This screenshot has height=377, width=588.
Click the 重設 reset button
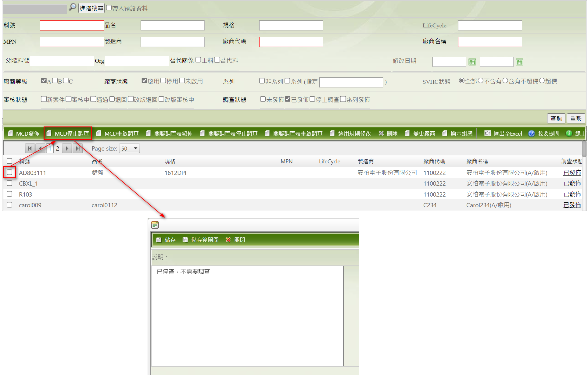pyautogui.click(x=576, y=119)
